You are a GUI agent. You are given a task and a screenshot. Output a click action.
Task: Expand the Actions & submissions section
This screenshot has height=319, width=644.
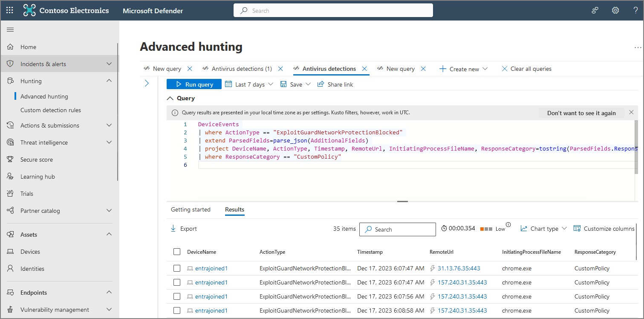click(x=109, y=125)
